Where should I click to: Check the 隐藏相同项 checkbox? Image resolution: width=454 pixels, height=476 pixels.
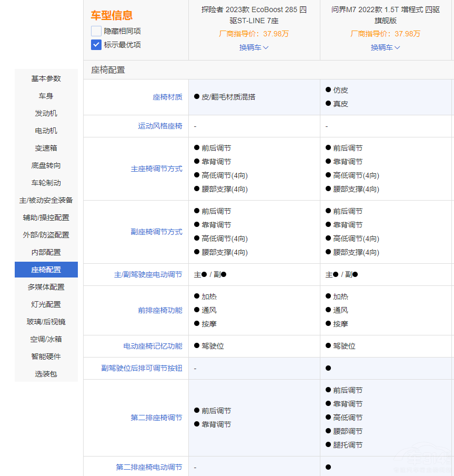click(x=96, y=31)
